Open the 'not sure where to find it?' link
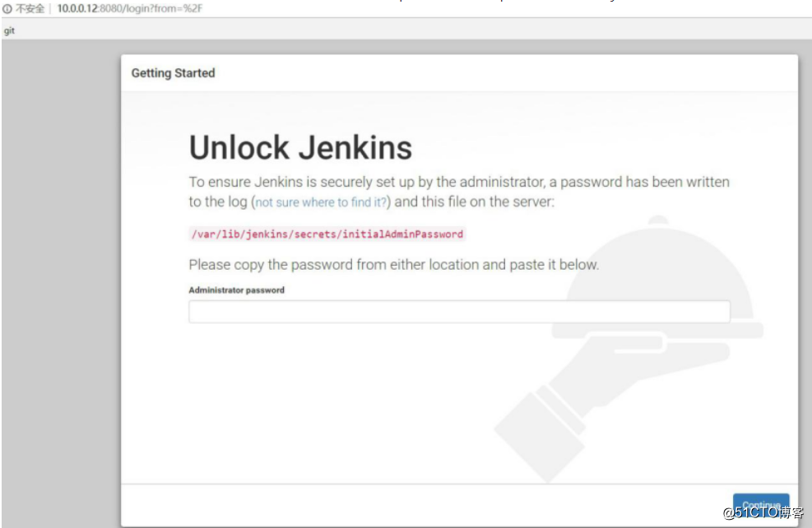The width and height of the screenshot is (812, 528). pyautogui.click(x=321, y=201)
